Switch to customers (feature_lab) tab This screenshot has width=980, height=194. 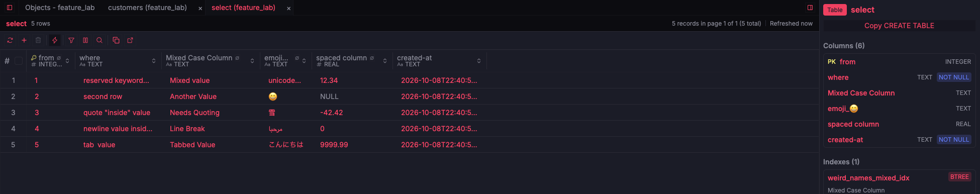coord(147,8)
